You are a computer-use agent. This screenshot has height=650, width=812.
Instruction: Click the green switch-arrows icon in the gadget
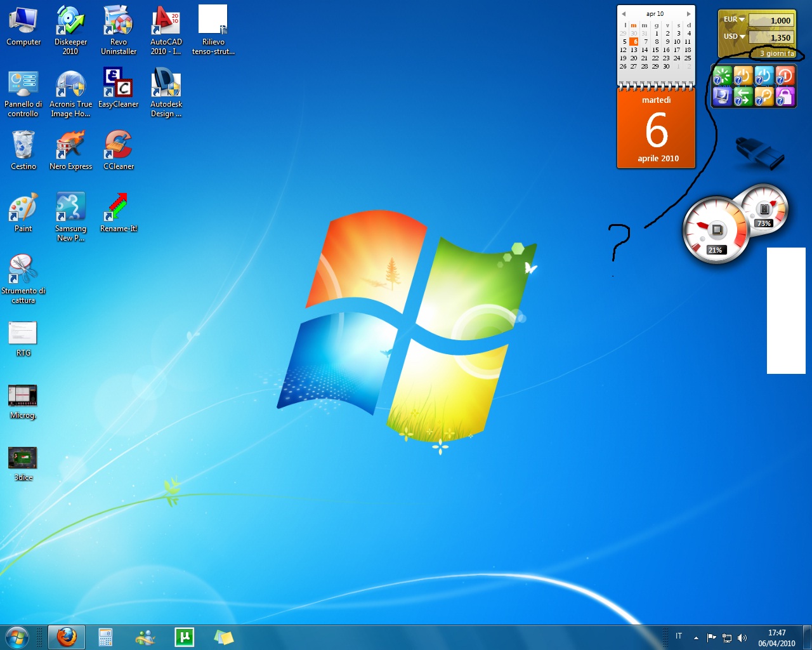pos(743,96)
